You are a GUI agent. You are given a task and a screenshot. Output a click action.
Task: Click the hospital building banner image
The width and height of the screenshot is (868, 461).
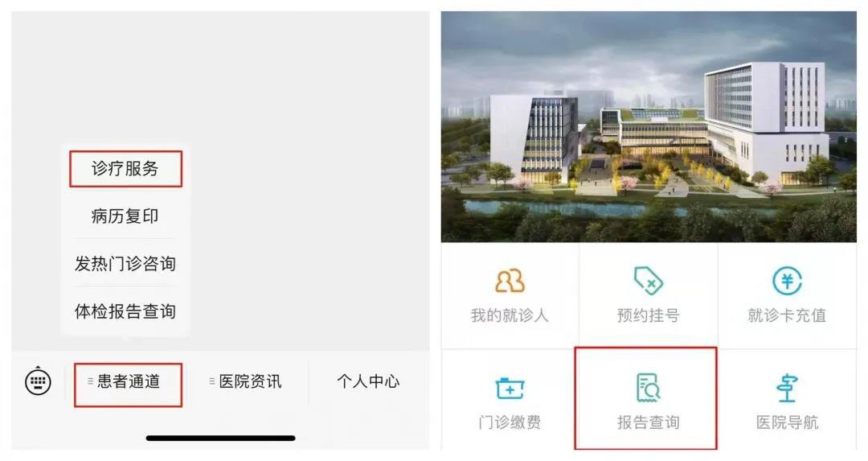[x=649, y=127]
